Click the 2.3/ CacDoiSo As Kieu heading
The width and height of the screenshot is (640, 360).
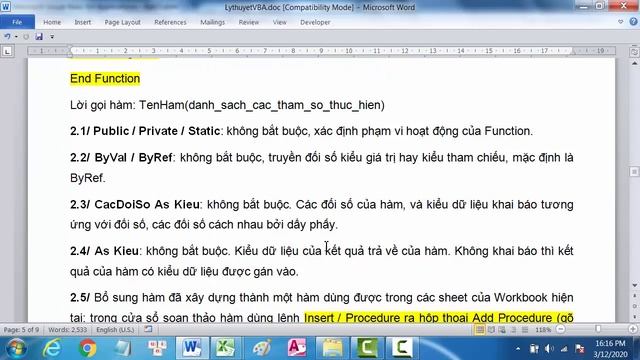click(x=135, y=204)
